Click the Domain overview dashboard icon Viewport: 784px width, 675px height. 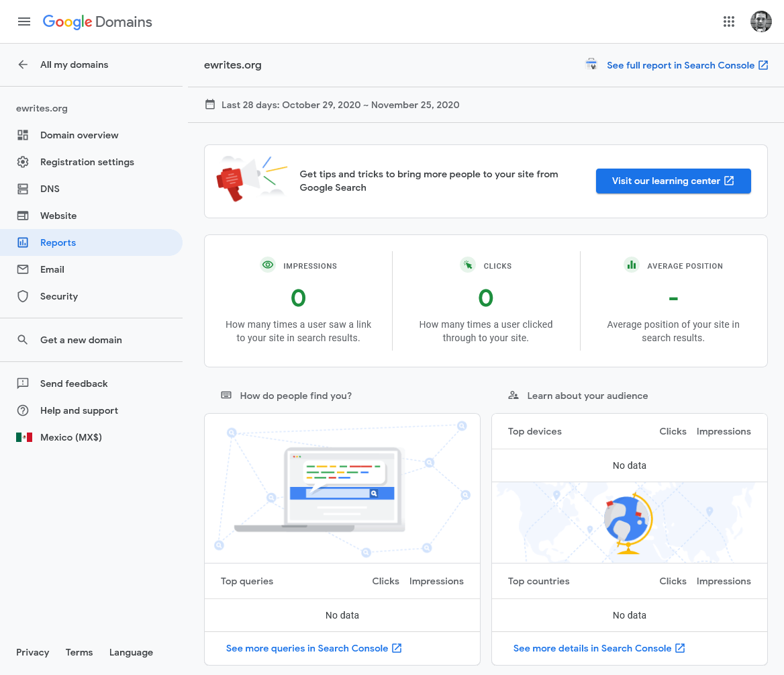23,135
